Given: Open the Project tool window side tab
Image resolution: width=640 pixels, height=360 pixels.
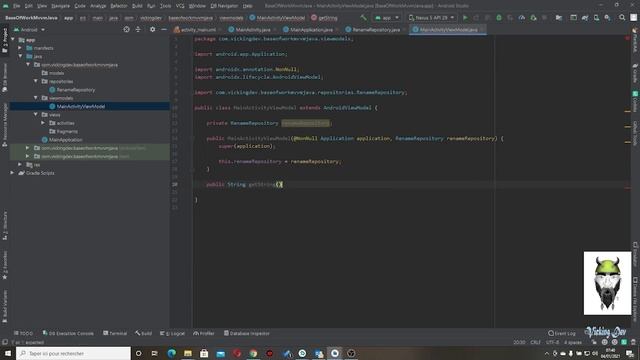Looking at the screenshot, I should [x=4, y=40].
